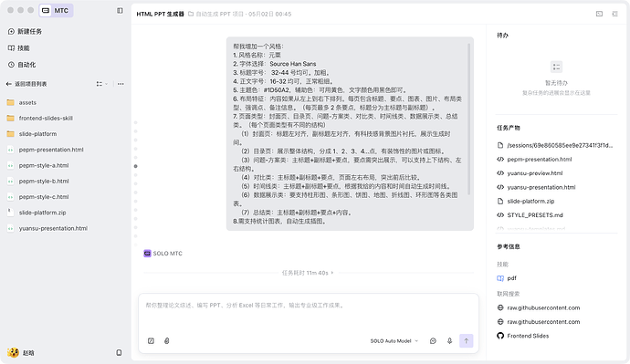Click the zip file icon beside slide-platform.zip in sidebar
The height and width of the screenshot is (364, 630).
[x=10, y=212]
